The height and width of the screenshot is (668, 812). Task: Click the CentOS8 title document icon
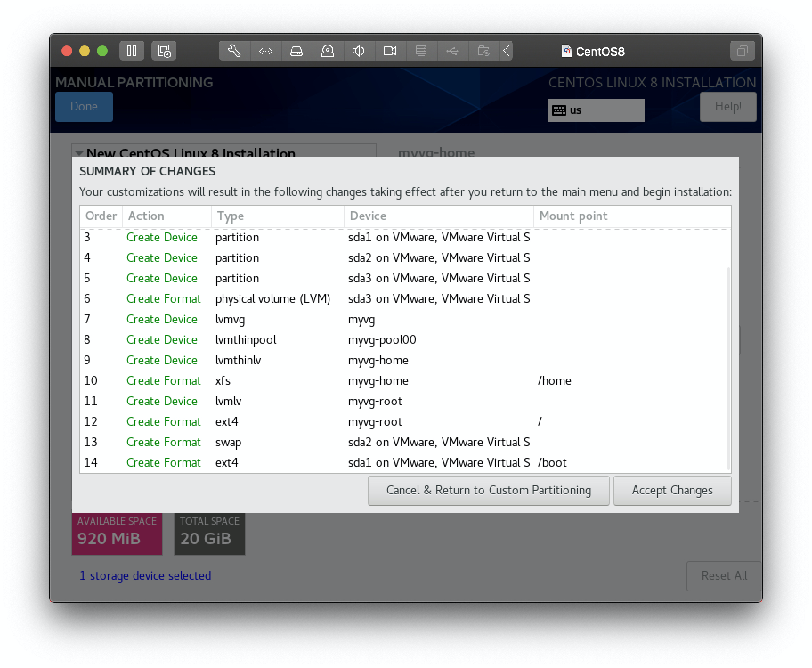tap(567, 51)
